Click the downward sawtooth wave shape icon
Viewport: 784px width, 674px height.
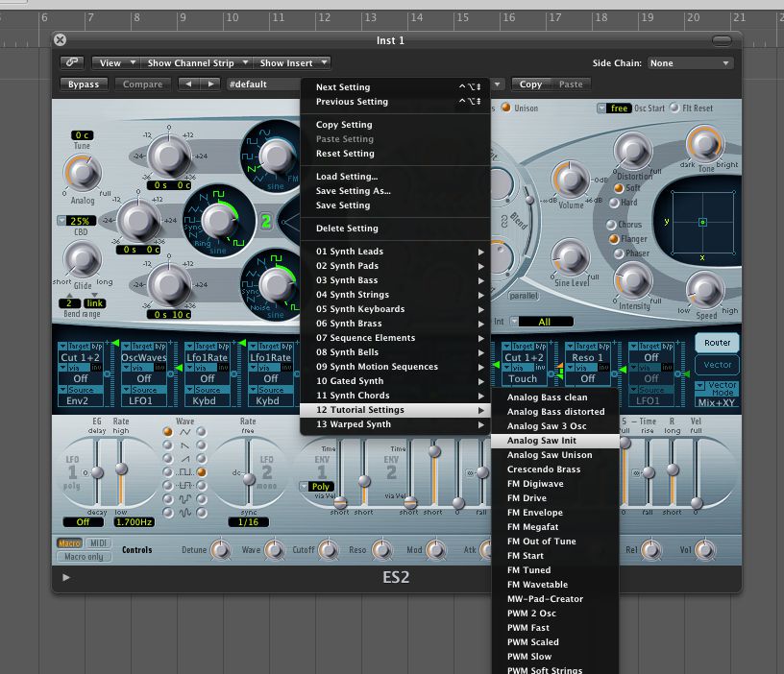coord(185,445)
